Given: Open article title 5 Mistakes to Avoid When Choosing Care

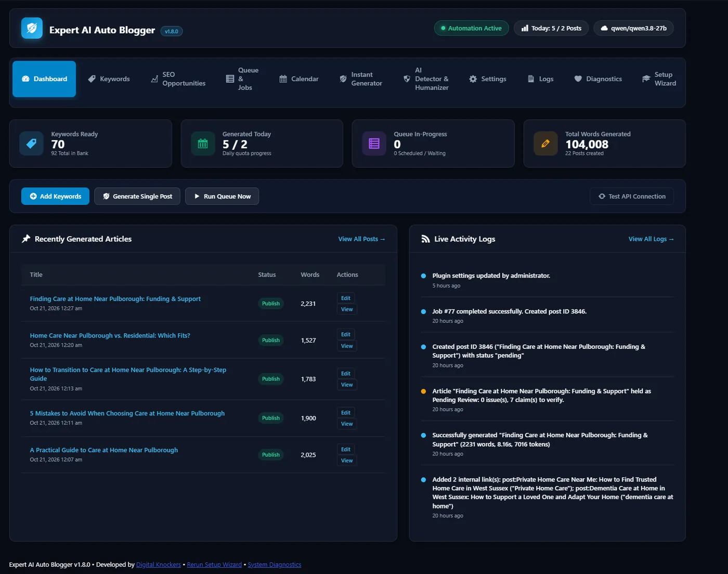Looking at the screenshot, I should [127, 413].
